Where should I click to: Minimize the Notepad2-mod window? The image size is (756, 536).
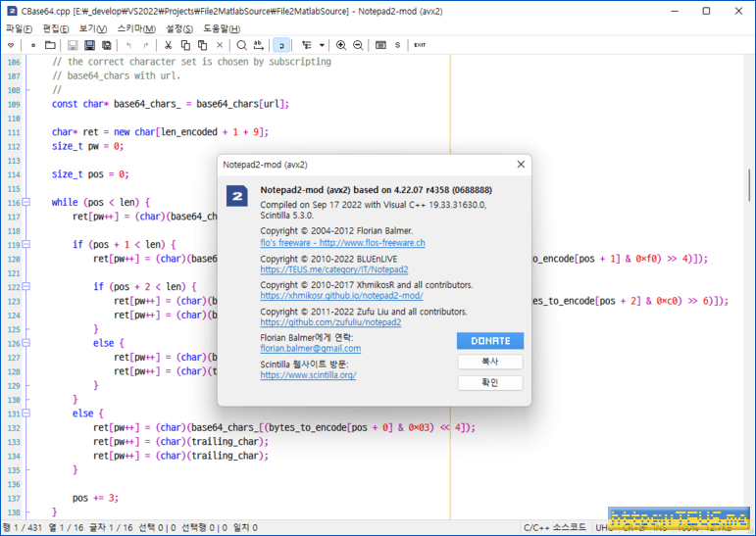pos(675,11)
